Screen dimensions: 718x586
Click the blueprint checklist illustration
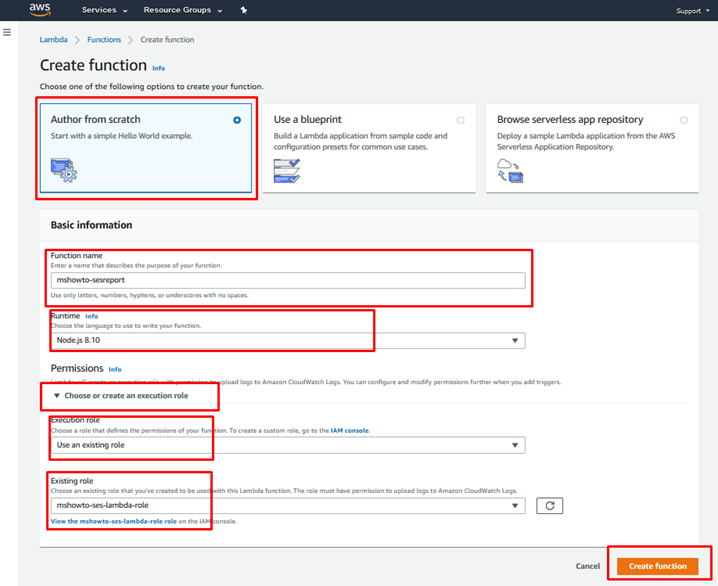click(287, 171)
